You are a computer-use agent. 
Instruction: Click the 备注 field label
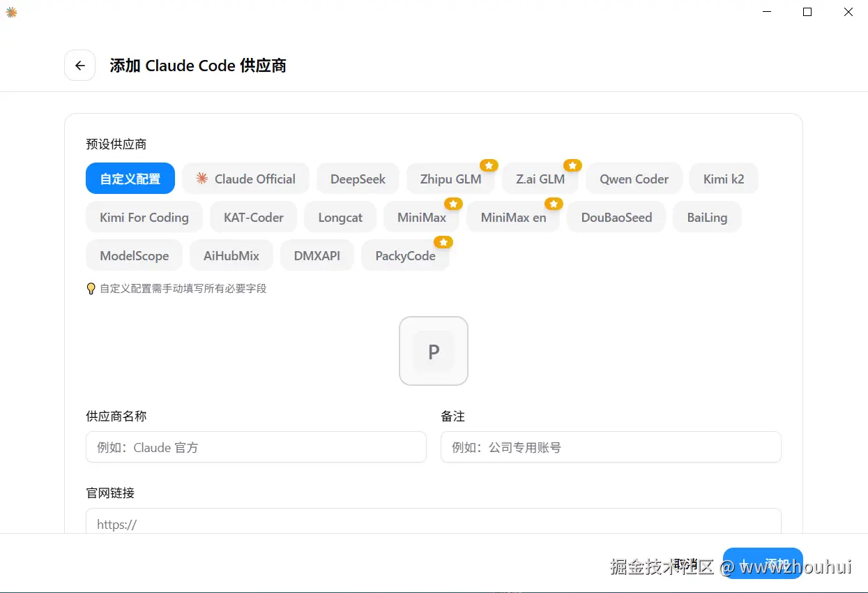[x=452, y=416]
